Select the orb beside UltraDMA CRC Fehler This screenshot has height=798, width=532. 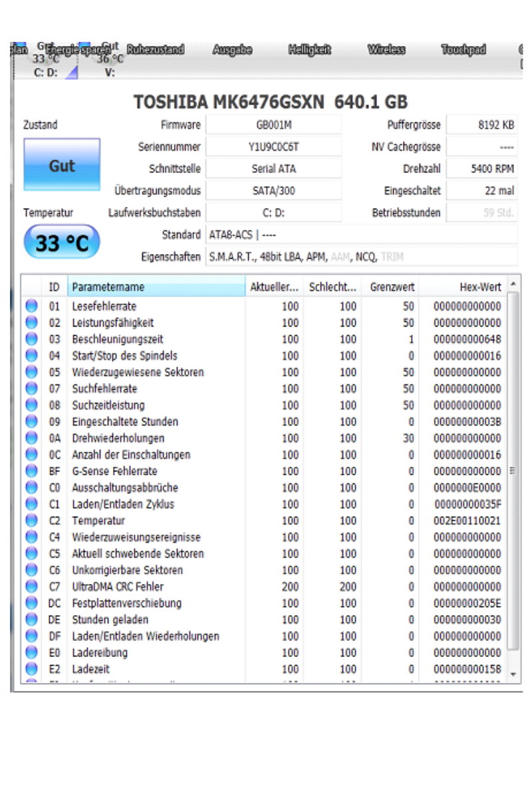point(31,587)
